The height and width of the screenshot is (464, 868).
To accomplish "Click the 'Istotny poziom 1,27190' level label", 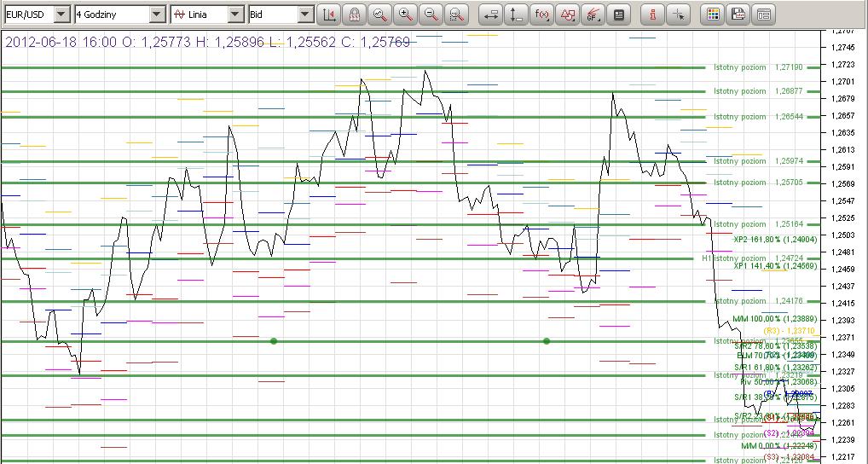I will pos(758,67).
